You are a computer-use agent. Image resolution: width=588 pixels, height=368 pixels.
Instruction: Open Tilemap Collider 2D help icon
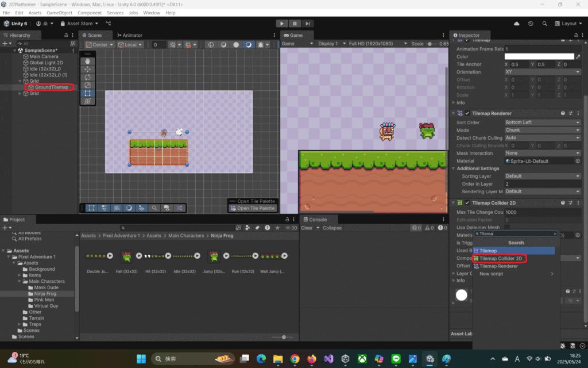click(563, 203)
